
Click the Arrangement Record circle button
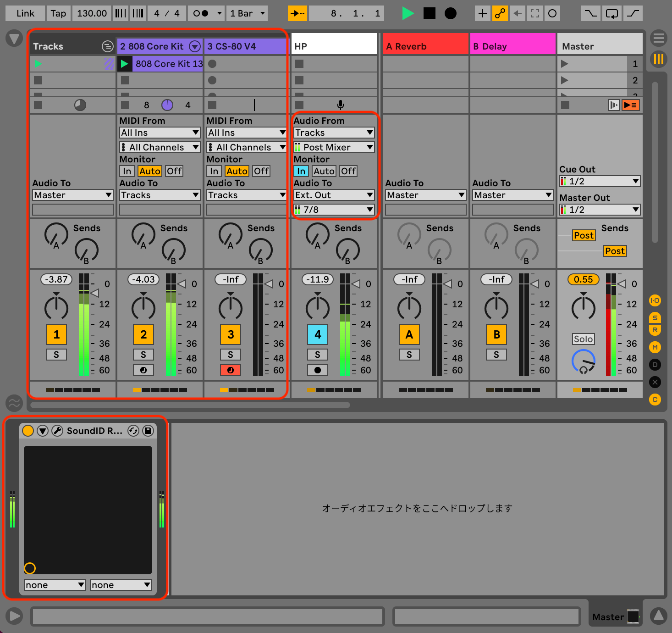tap(451, 13)
